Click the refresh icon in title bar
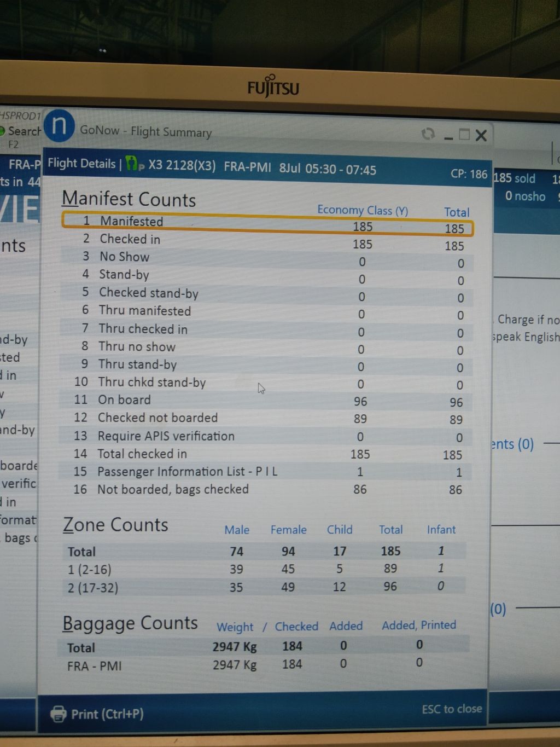Image resolution: width=560 pixels, height=747 pixels. tap(428, 134)
